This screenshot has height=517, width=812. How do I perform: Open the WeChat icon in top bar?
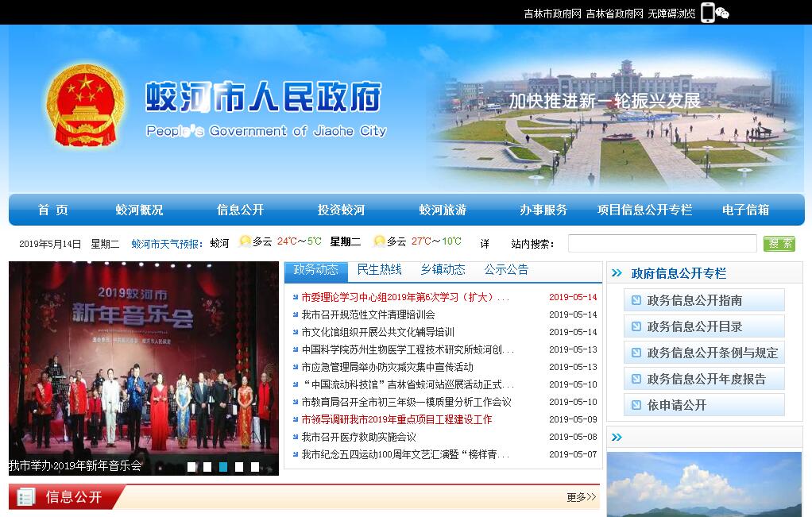[722, 13]
